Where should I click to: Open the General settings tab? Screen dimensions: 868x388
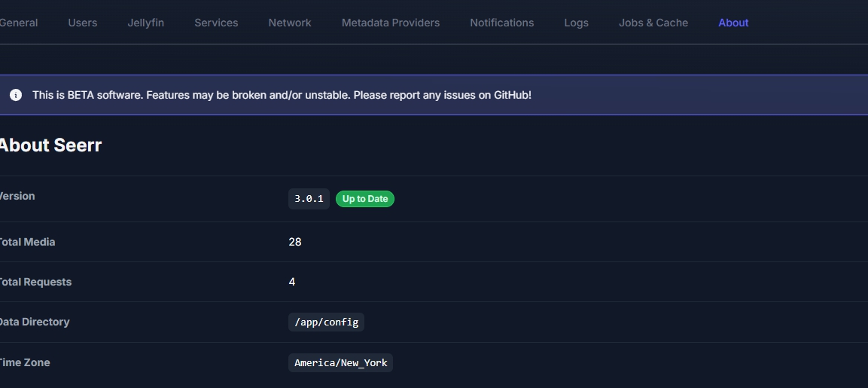pos(19,23)
